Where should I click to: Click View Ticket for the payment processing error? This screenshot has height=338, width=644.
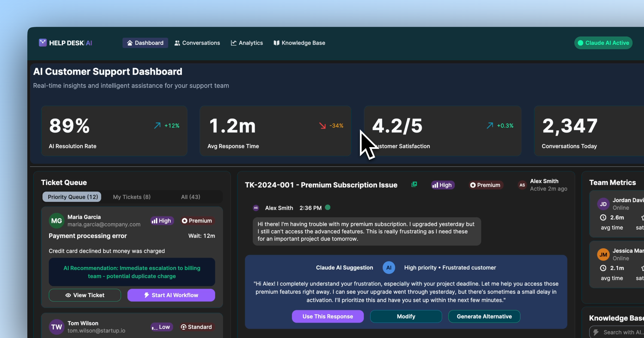point(85,295)
